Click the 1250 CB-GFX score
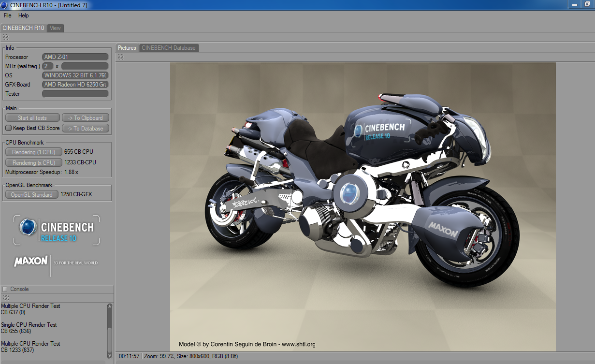The width and height of the screenshot is (595, 364). 76,194
